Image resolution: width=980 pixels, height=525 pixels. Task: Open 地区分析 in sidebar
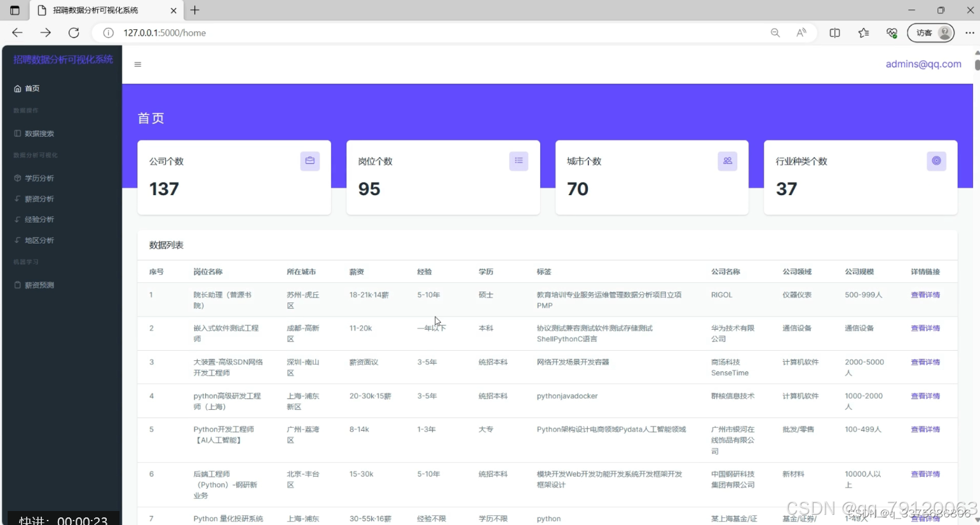tap(34, 240)
